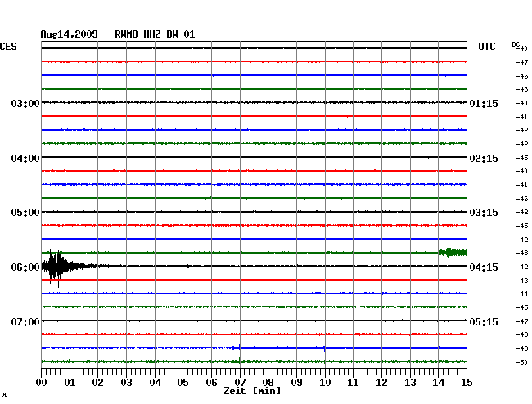Screen dimensions: 532x404
Task: Click the green noise burst after minute 14
Action: 453,253
